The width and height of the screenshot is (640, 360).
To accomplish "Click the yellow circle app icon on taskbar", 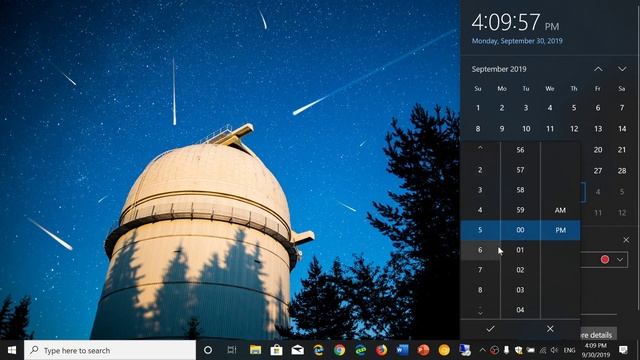I will tap(444, 350).
